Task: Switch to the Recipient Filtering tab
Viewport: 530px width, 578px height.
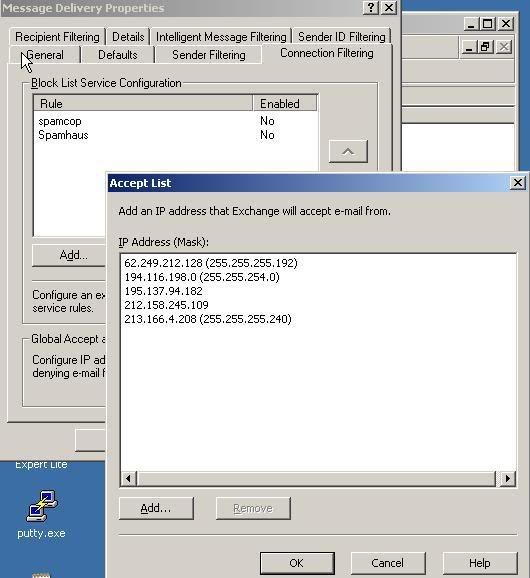Action: pos(57,37)
